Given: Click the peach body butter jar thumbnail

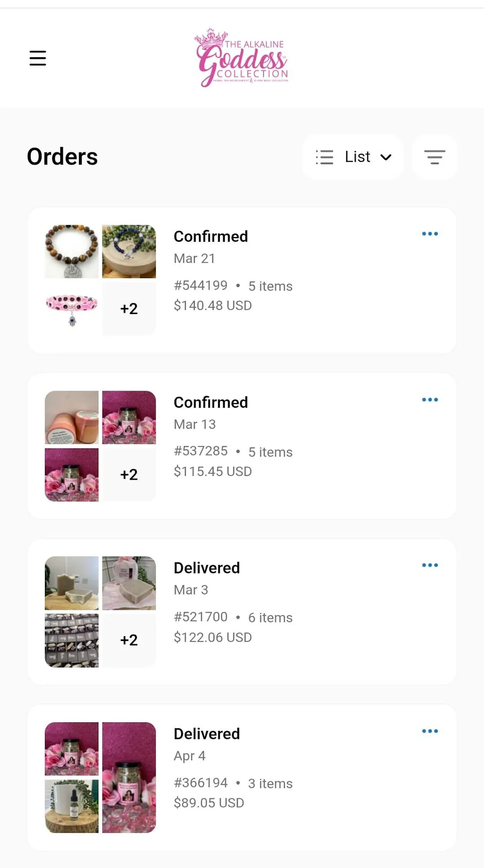Looking at the screenshot, I should 72,417.
